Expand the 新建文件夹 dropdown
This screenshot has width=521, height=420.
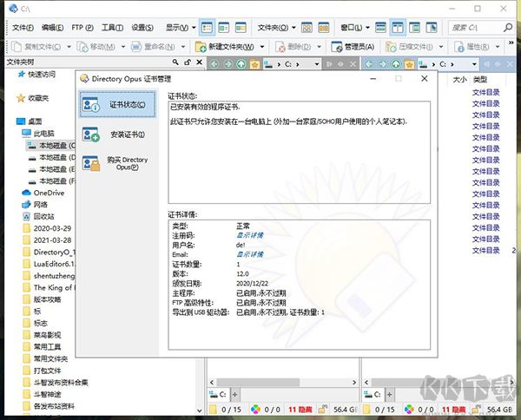[261, 46]
